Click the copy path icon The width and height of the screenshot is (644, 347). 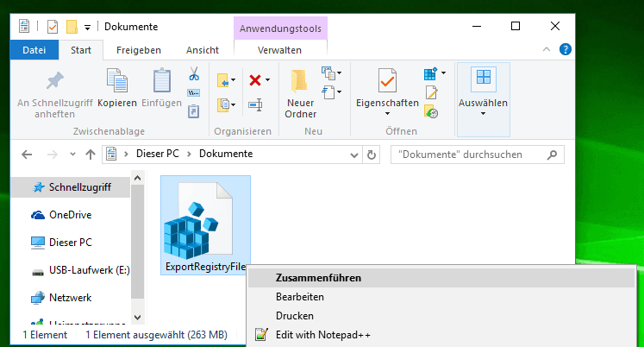click(194, 92)
